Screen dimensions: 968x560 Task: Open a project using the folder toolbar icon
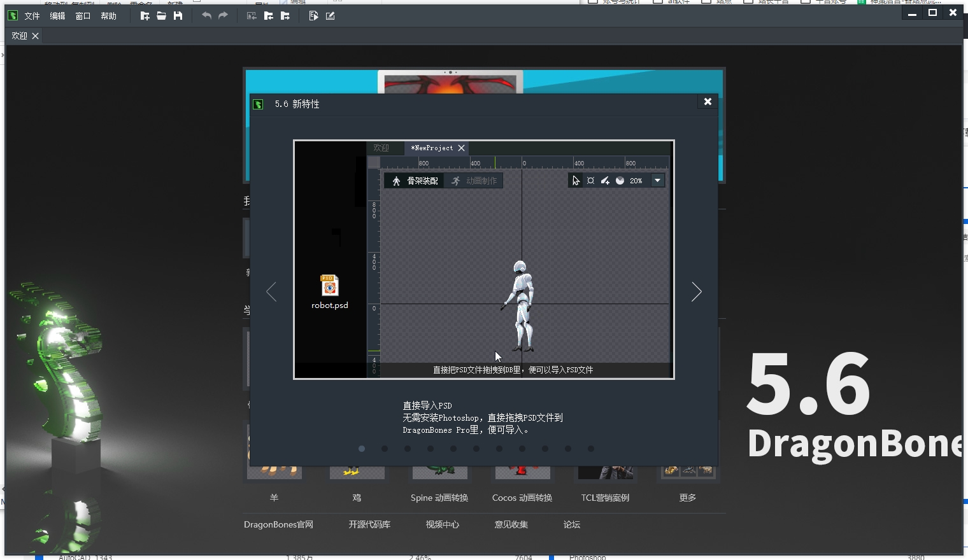coord(161,16)
